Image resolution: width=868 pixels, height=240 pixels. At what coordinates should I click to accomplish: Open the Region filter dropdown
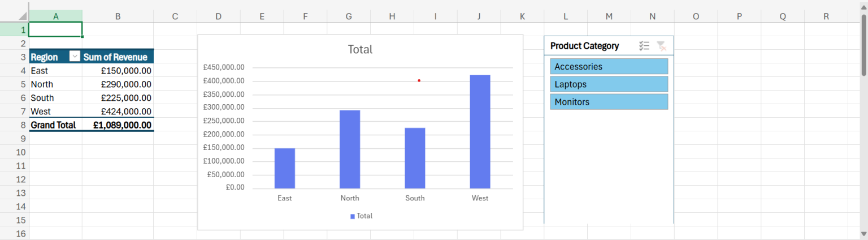click(x=75, y=57)
